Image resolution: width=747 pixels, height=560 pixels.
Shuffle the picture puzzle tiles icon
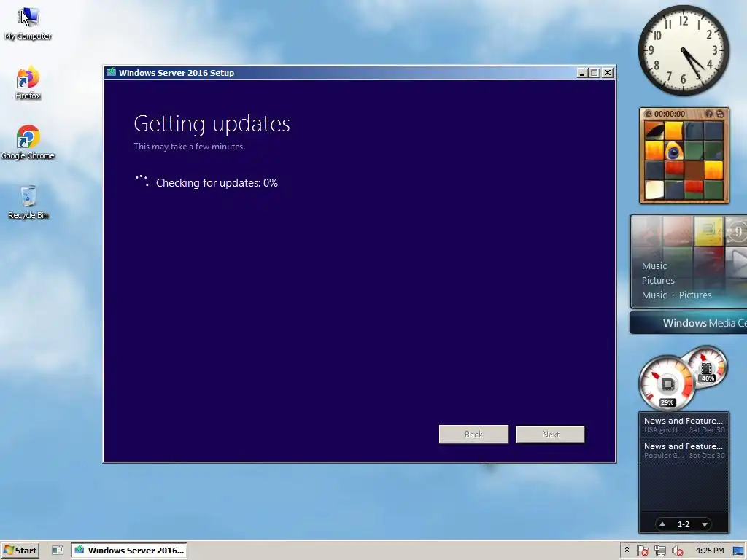(720, 114)
